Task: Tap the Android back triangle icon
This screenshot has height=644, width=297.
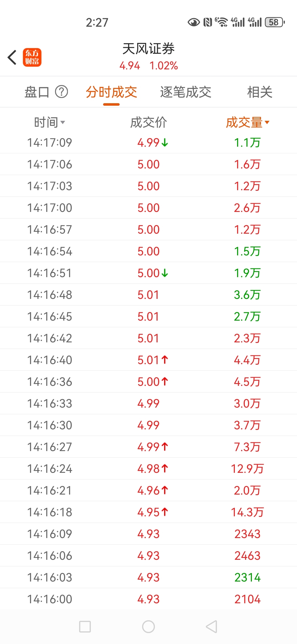Action: [x=212, y=627]
